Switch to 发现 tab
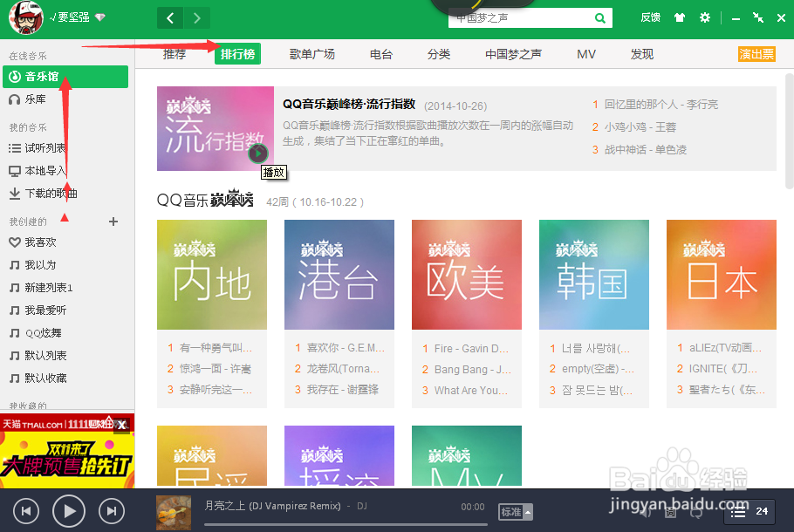The height and width of the screenshot is (532, 794). [x=642, y=54]
